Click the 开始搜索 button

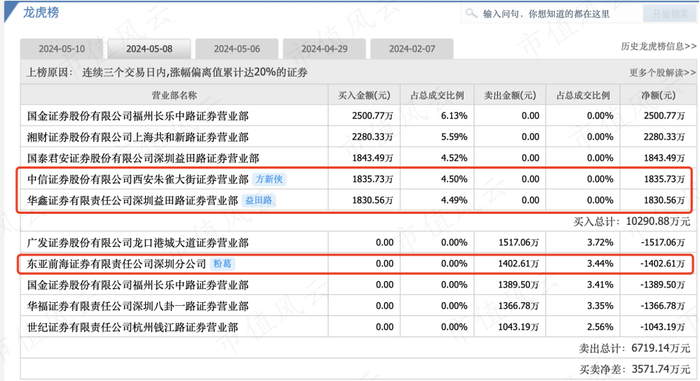670,14
